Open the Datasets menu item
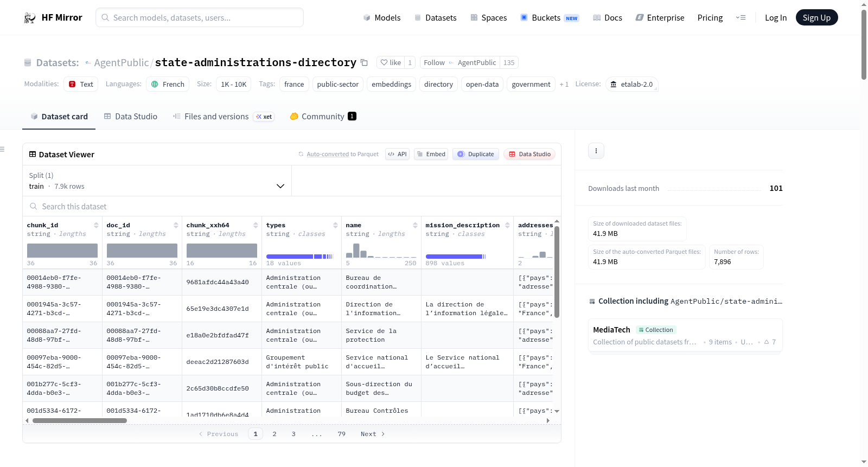Screen dimensions: 868x467 tap(435, 18)
